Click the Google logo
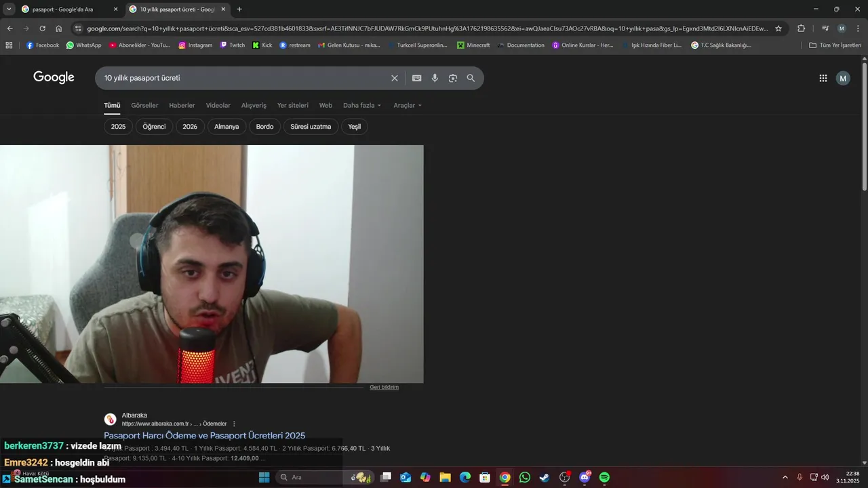Viewport: 868px width, 488px height. click(54, 77)
